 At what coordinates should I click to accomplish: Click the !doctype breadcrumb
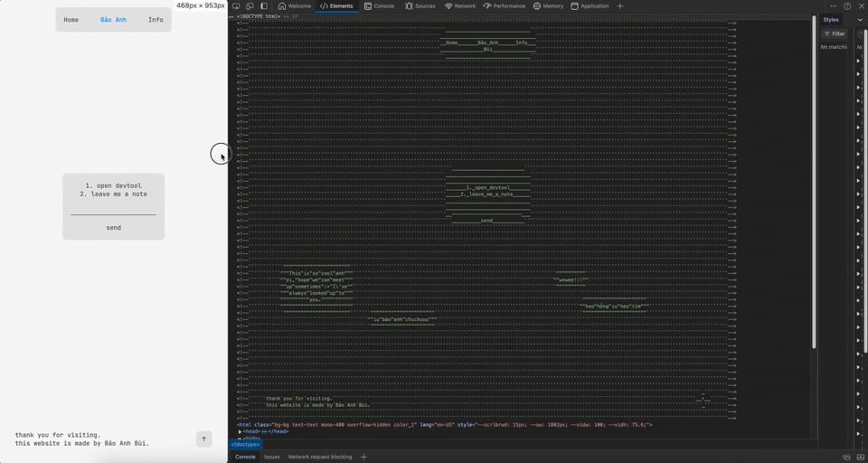click(245, 444)
